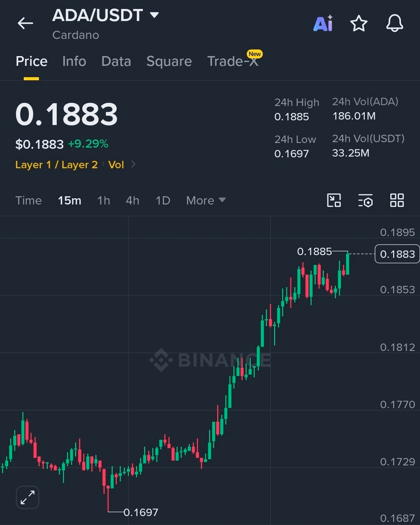This screenshot has height=525, width=420.
Task: Click the 0.1697 low marker on chart
Action: pyautogui.click(x=141, y=512)
